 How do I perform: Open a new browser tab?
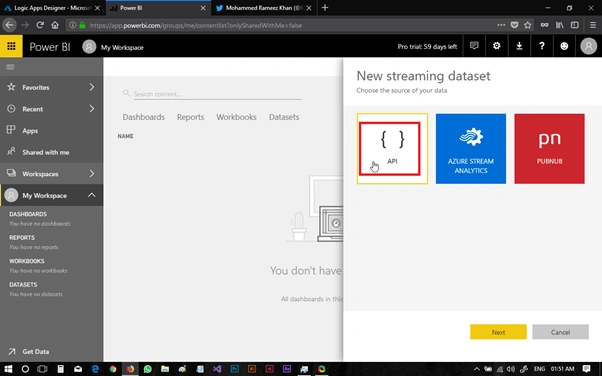pyautogui.click(x=325, y=8)
